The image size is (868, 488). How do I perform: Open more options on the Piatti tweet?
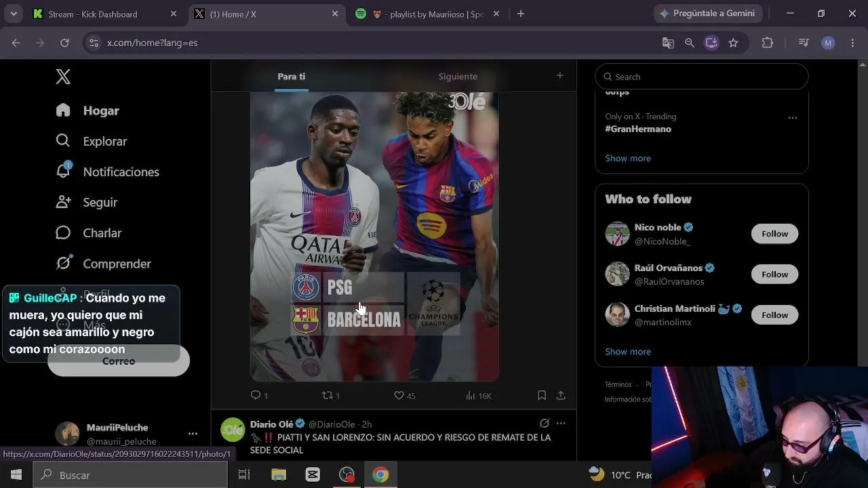click(561, 424)
